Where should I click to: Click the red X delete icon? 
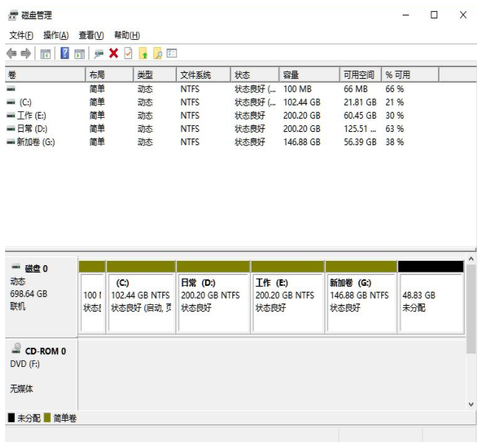114,53
